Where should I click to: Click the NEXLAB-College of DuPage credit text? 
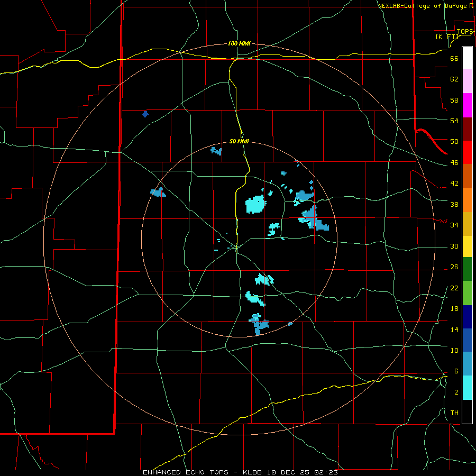[422, 6]
